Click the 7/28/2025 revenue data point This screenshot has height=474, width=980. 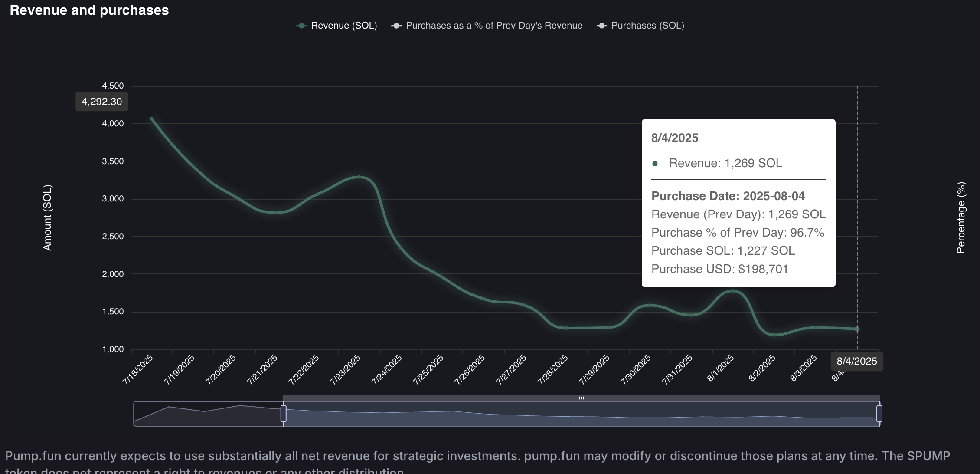pos(566,328)
